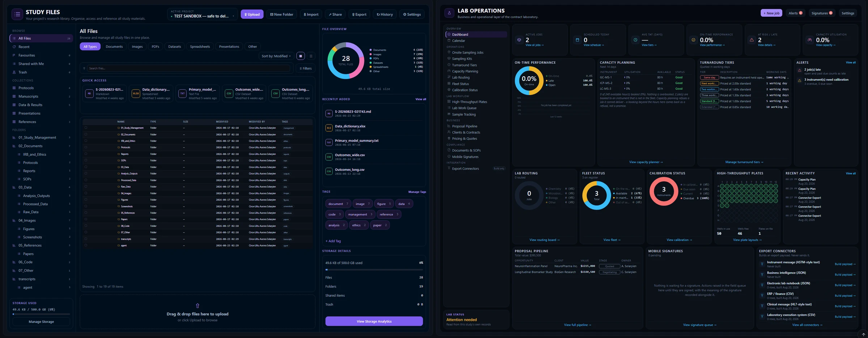
Task: Click the Storage Used progress bar in sidebar
Action: (x=41, y=314)
